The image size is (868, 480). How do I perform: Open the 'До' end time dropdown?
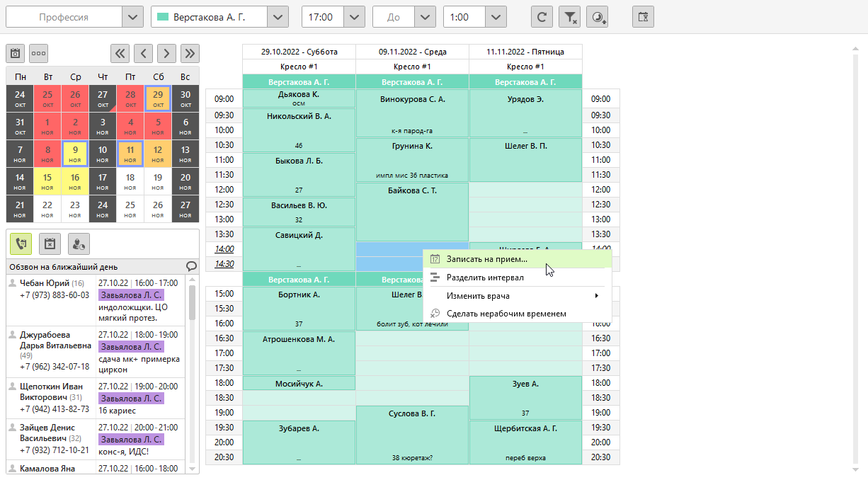click(426, 17)
